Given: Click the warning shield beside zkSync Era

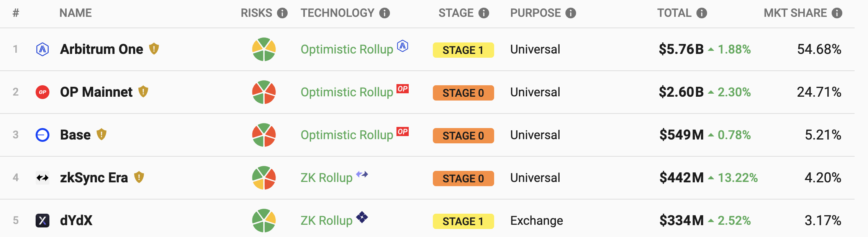Looking at the screenshot, I should tap(139, 177).
